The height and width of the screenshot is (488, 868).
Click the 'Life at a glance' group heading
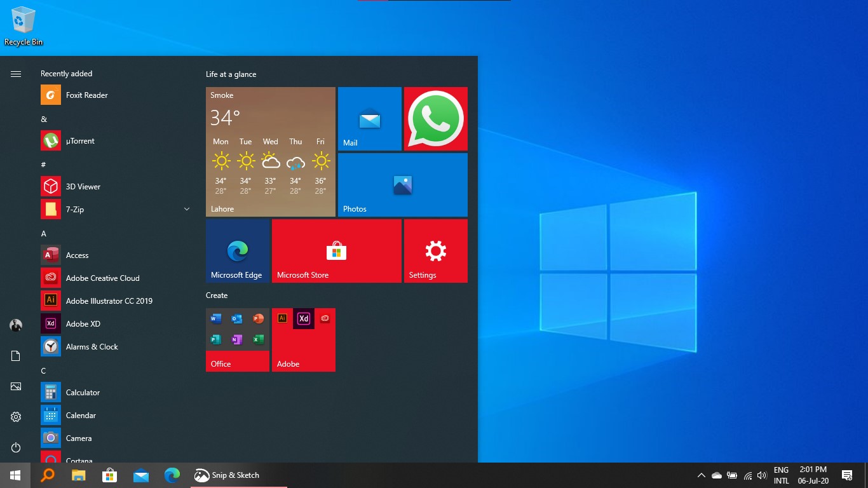(x=231, y=74)
